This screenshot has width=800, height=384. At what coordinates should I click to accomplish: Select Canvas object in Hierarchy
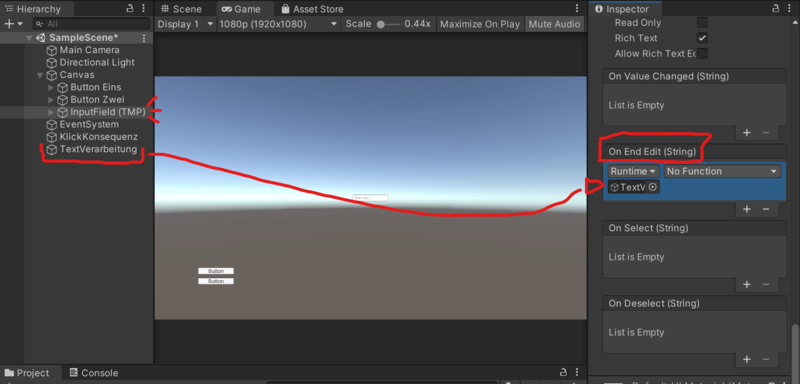[77, 75]
